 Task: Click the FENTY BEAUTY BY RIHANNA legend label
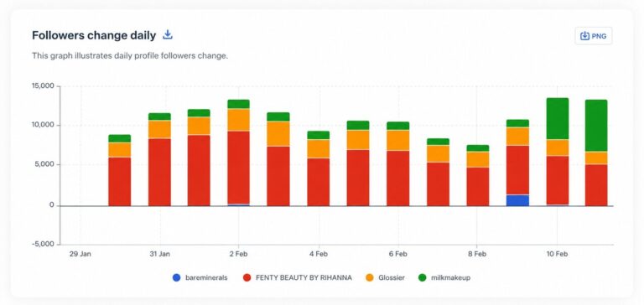[304, 278]
